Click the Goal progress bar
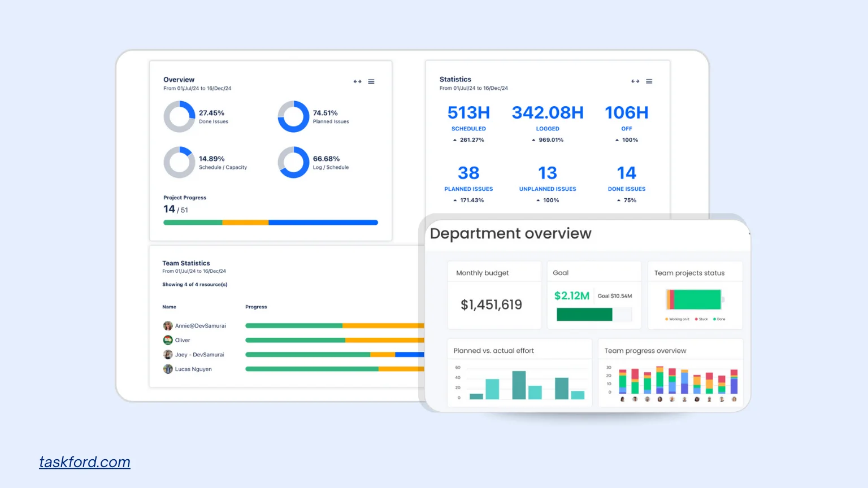868x488 pixels. [x=593, y=315]
